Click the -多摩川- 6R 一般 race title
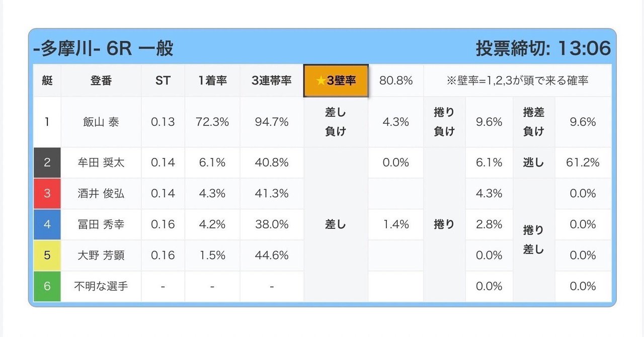Image resolution: width=644 pixels, height=337 pixels. click(x=103, y=49)
